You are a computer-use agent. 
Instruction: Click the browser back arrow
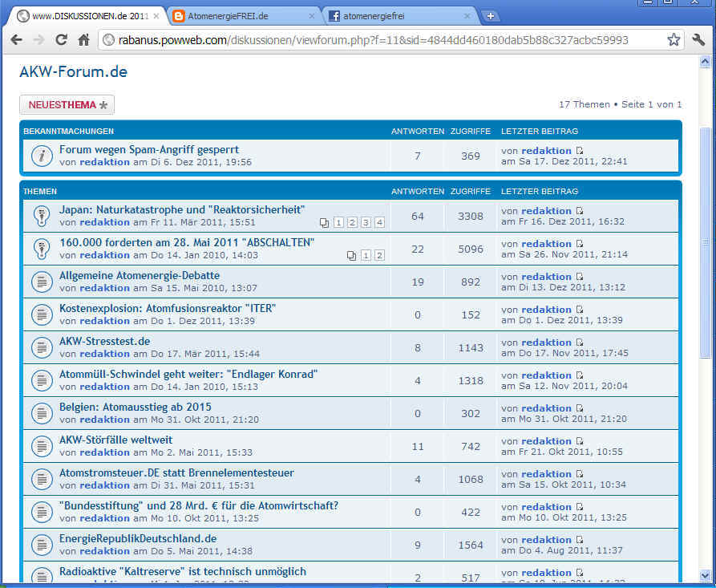click(15, 39)
